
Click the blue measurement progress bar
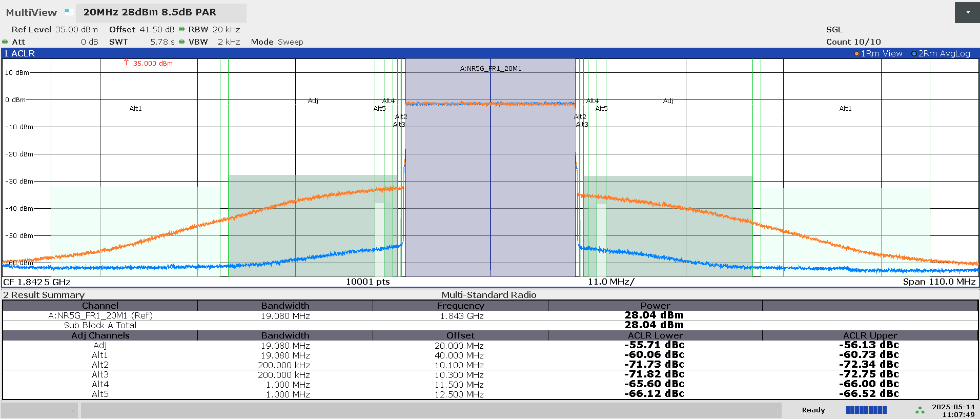[x=866, y=410]
